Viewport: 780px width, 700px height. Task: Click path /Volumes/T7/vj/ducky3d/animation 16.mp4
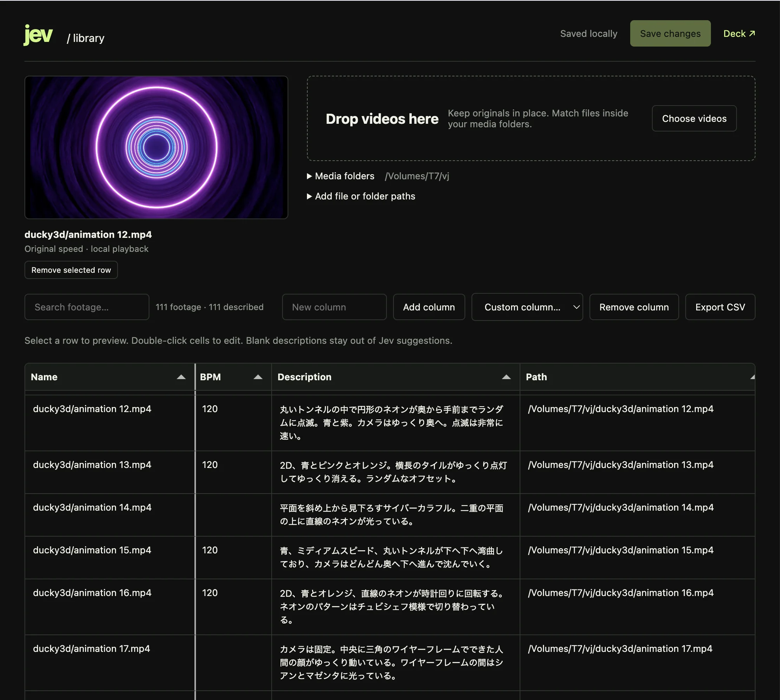coord(621,593)
